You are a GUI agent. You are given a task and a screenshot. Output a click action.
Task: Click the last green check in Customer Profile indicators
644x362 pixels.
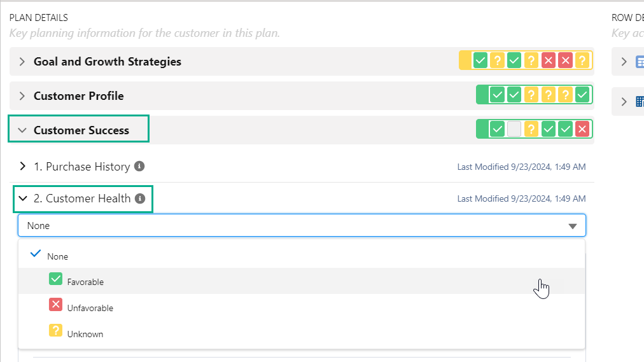point(582,95)
